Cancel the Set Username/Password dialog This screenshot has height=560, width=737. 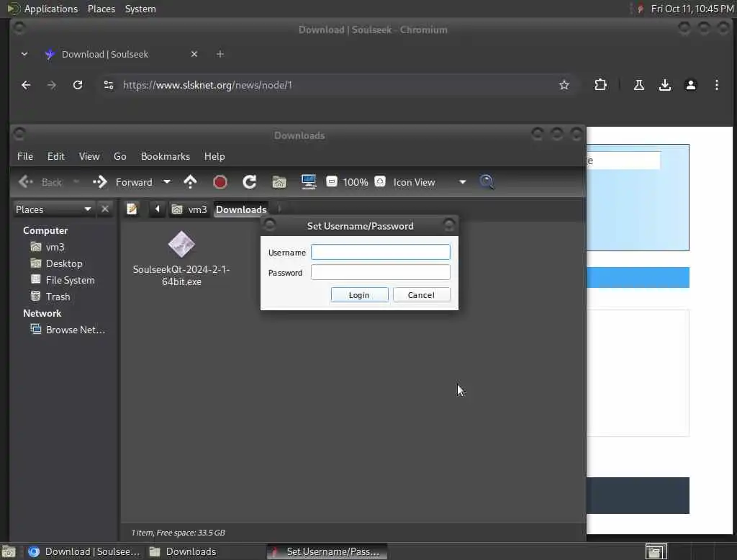click(x=421, y=295)
